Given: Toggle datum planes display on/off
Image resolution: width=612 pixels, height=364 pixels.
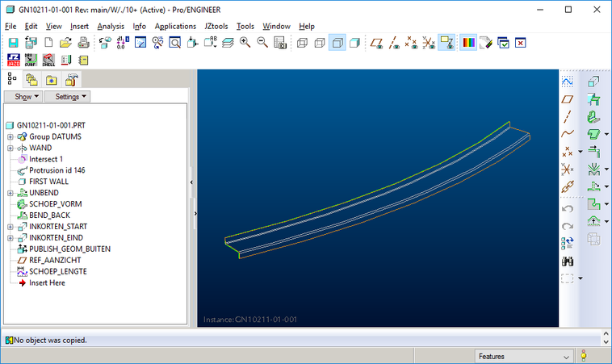Looking at the screenshot, I should [376, 43].
